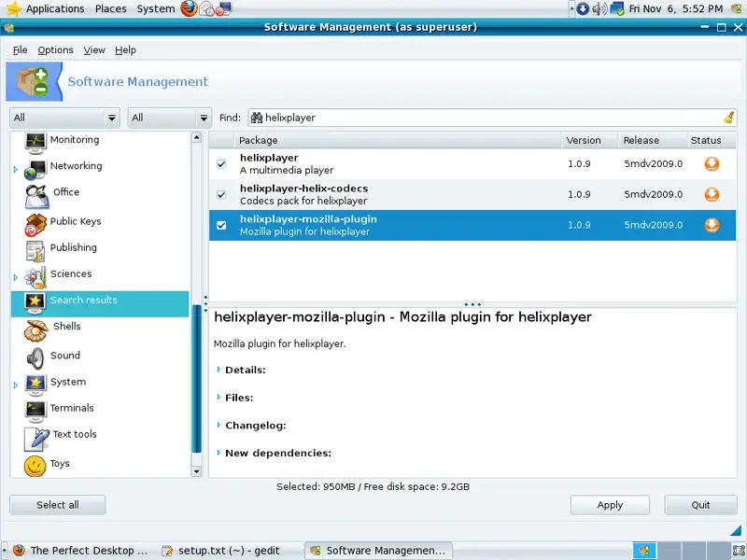Screen dimensions: 747x560
Task: Select the Terminals category icon
Action: (x=35, y=412)
